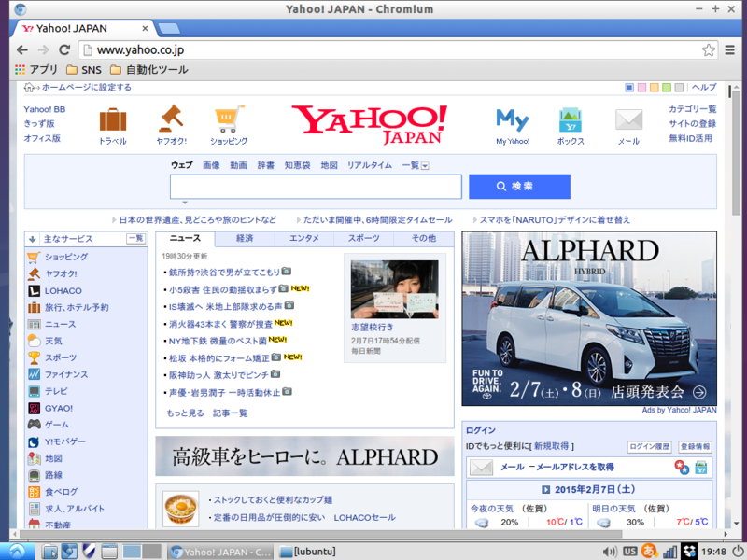Open the [lubuntu] taskbar window
747x560 pixels.
pos(309,552)
